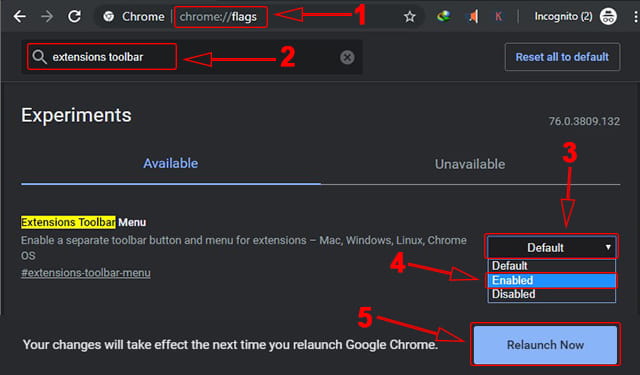640x375 pixels.
Task: Switch to the Unavailable tab
Action: 470,164
